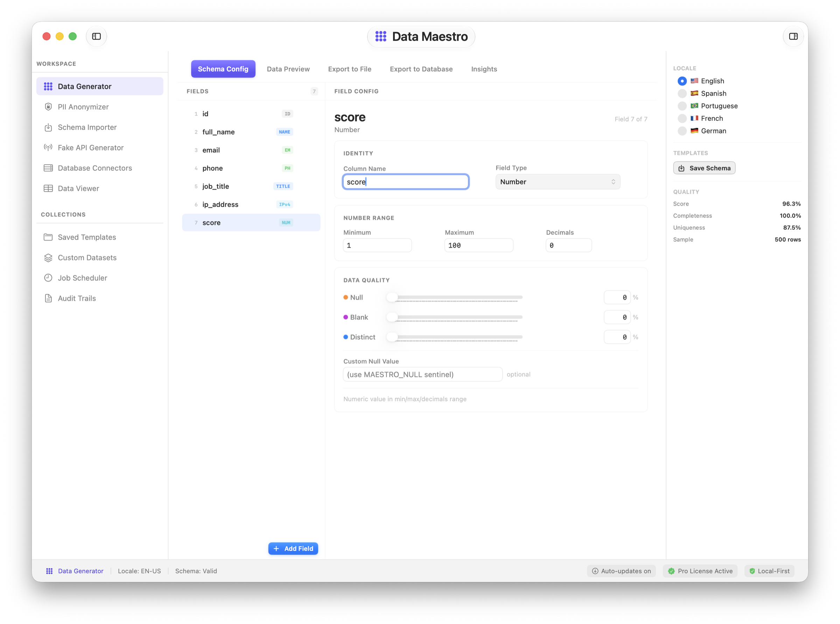Toggle the left sidebar icon
Screen dimensions: 840x624
[x=96, y=36]
